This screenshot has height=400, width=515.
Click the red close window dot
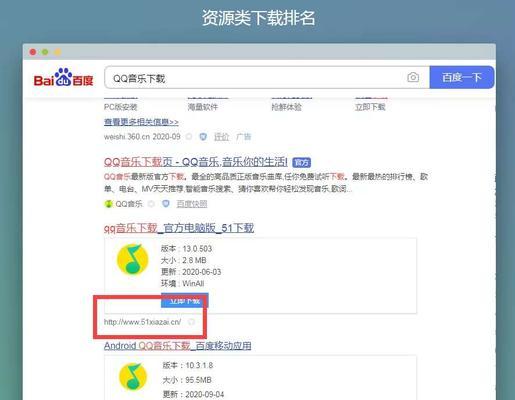pyautogui.click(x=33, y=52)
